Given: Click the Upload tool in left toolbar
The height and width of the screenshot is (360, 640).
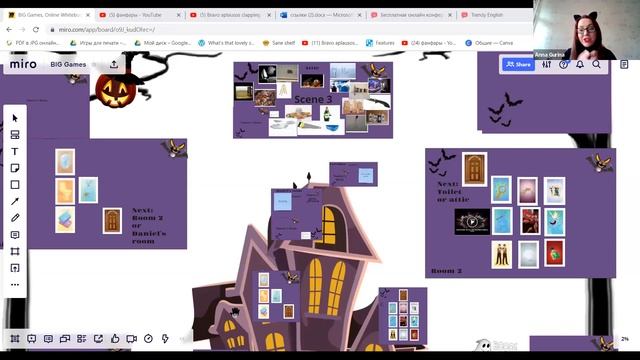Looking at the screenshot, I should (x=15, y=268).
